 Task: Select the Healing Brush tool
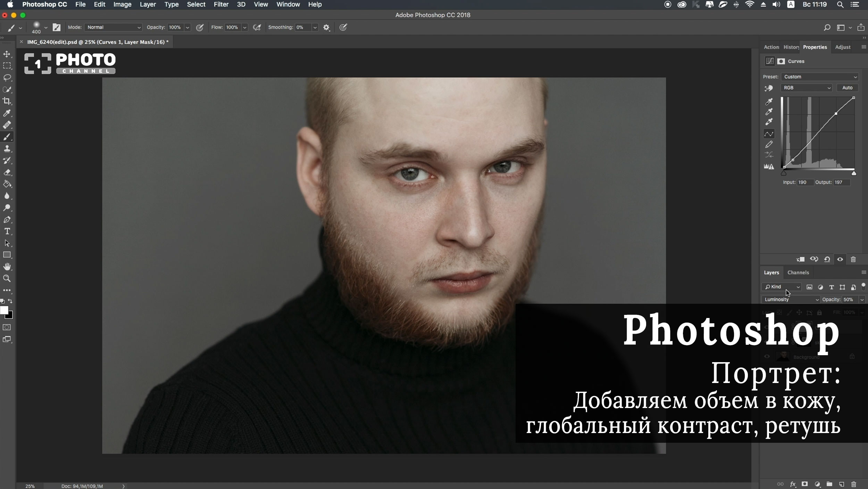7,125
